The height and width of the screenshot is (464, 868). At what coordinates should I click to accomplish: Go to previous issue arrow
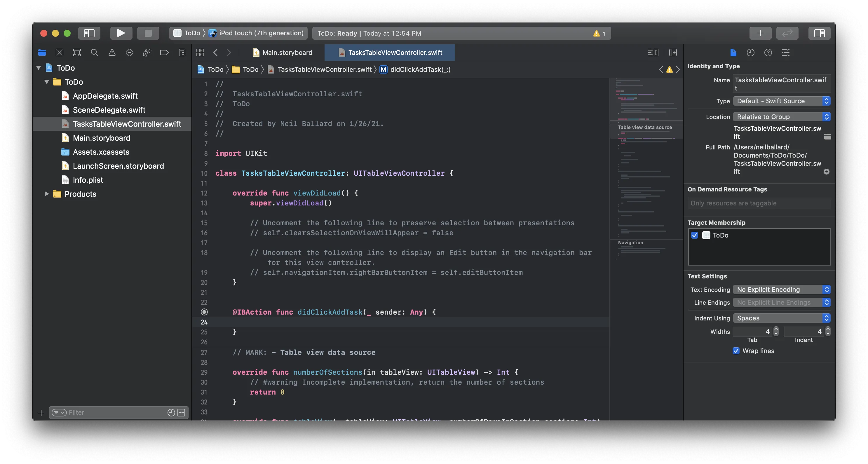661,69
